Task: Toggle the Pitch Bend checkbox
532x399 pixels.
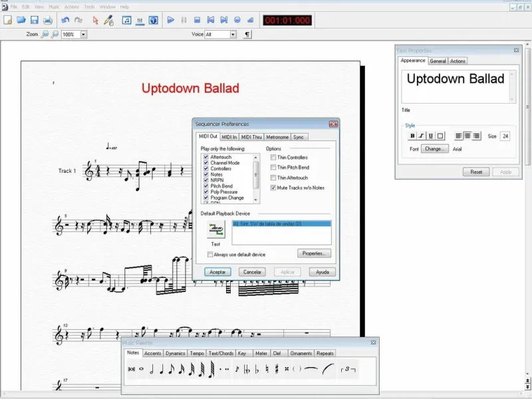Action: (x=205, y=186)
